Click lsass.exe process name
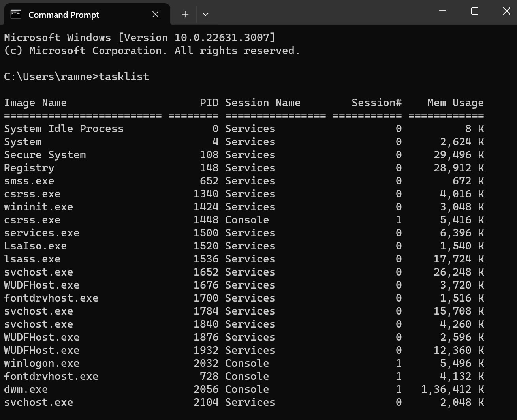The height and width of the screenshot is (420, 517). click(x=32, y=259)
